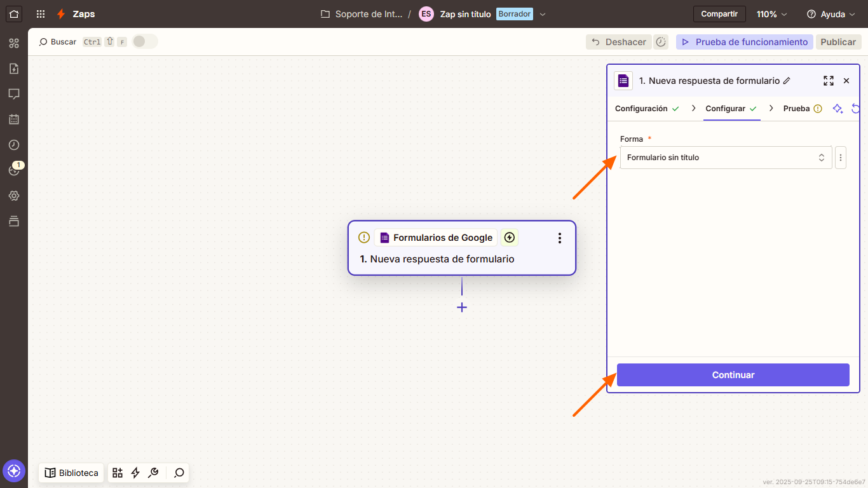Open the Prueba tab in the step panel
Image resolution: width=868 pixels, height=488 pixels.
pos(796,109)
